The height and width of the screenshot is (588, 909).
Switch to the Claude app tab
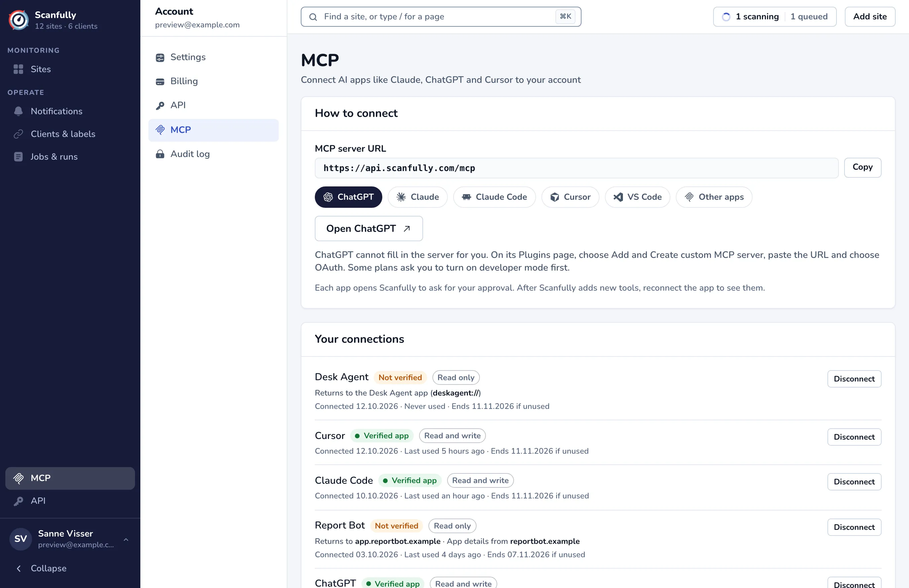[417, 197]
